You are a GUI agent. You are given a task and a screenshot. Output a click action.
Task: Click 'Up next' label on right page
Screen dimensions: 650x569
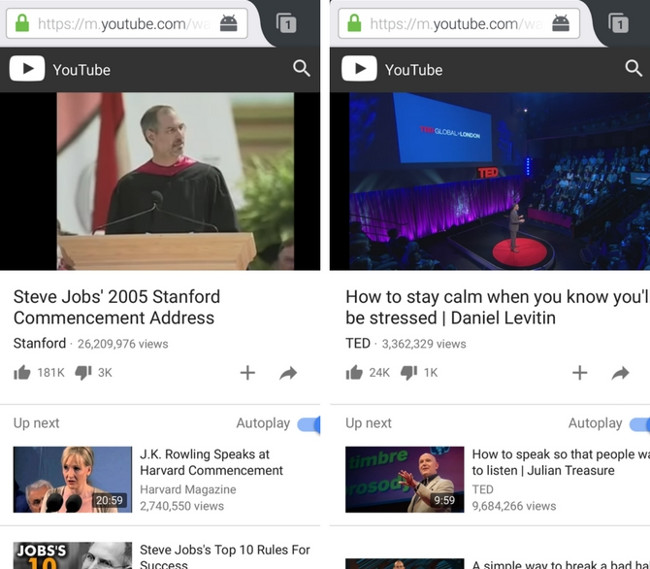click(368, 423)
